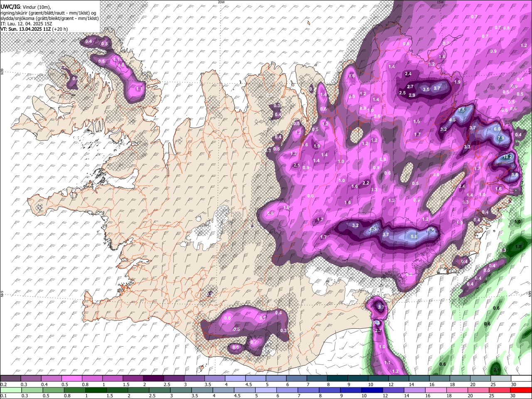Click the black 1.8 value on green area
The width and height of the screenshot is (532, 399).
[518, 246]
